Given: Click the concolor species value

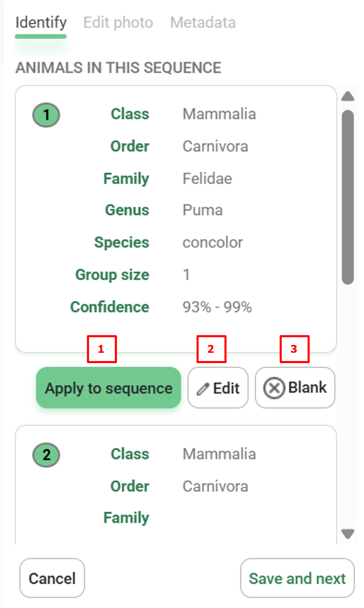Looking at the screenshot, I should (213, 243).
